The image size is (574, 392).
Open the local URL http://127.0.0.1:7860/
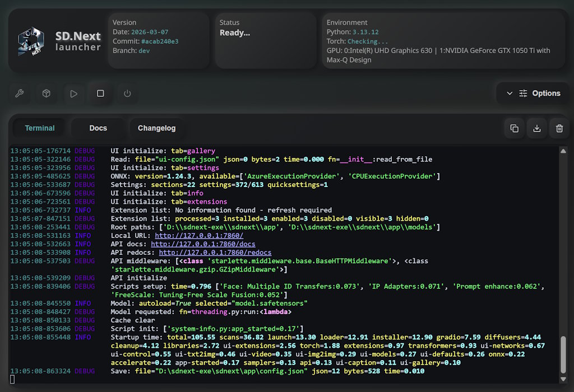[x=199, y=235]
